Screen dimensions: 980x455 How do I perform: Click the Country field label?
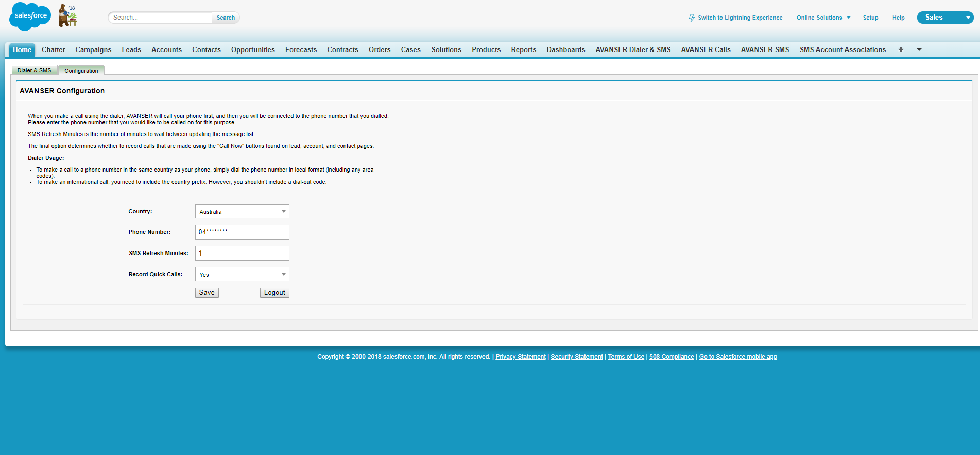[x=140, y=212]
